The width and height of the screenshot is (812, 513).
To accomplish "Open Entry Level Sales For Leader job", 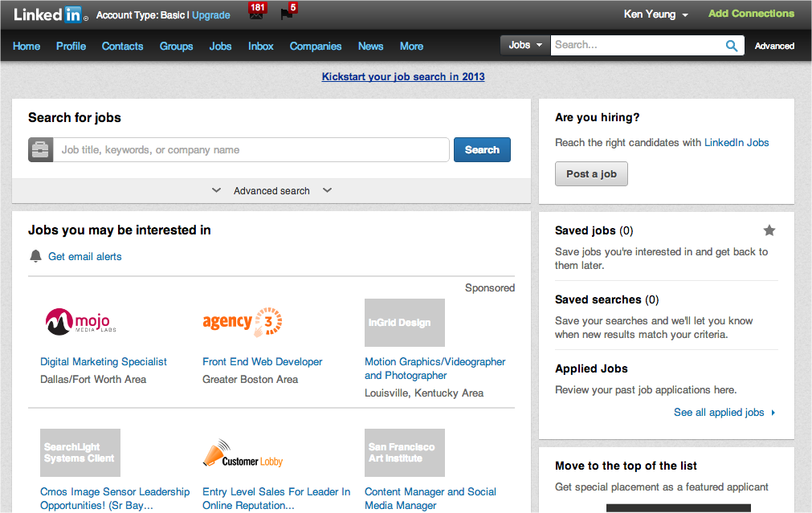I will coord(276,499).
